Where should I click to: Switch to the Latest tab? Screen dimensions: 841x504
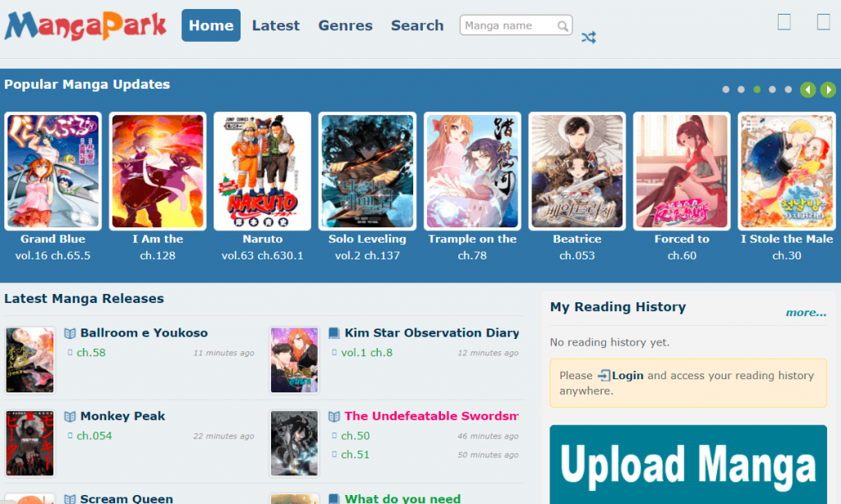coord(276,25)
